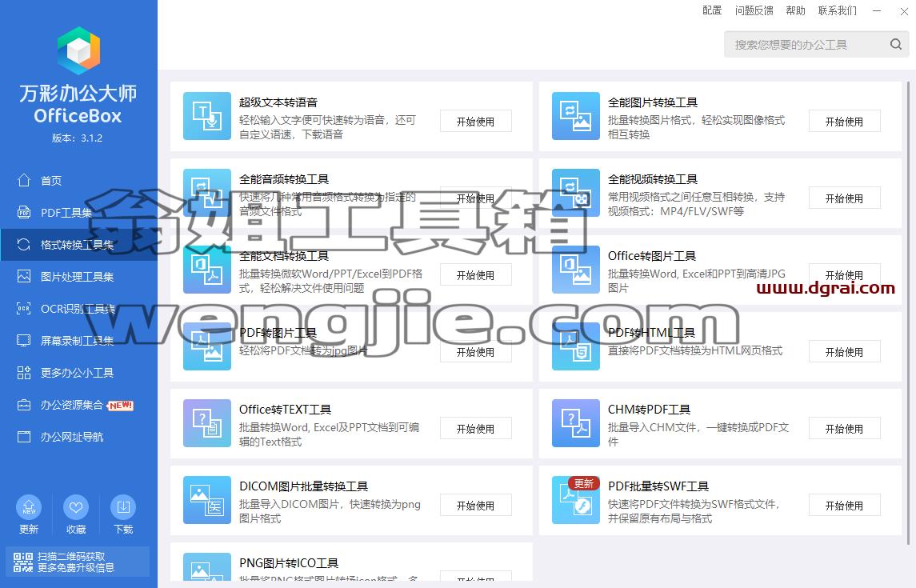Click the 图片处理工具集 sidebar icon
Image resolution: width=916 pixels, height=588 pixels.
tap(24, 276)
